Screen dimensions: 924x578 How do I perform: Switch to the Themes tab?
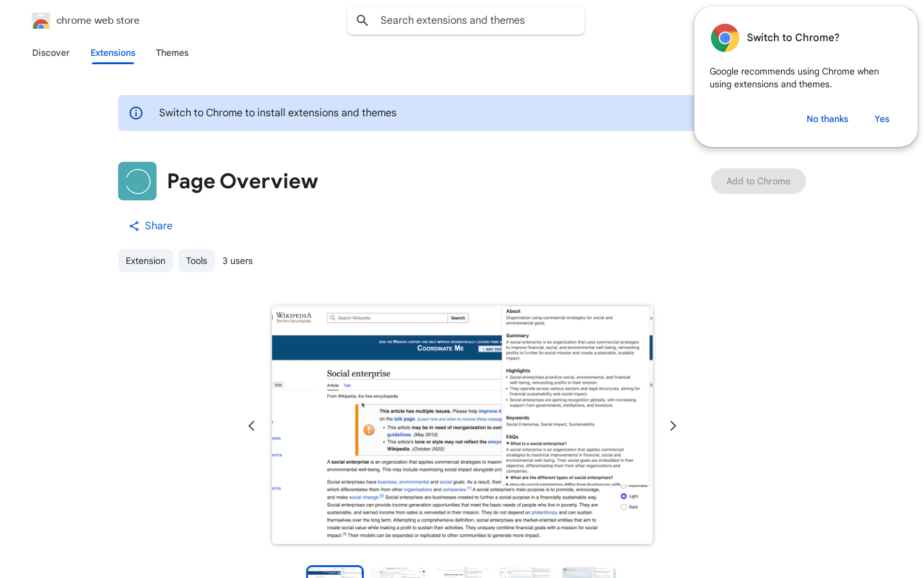pos(172,53)
